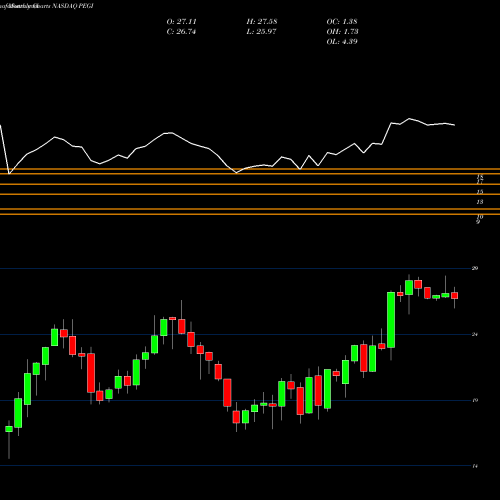Click the high value H: 27.58
This screenshot has width=500, height=500.
262,21
